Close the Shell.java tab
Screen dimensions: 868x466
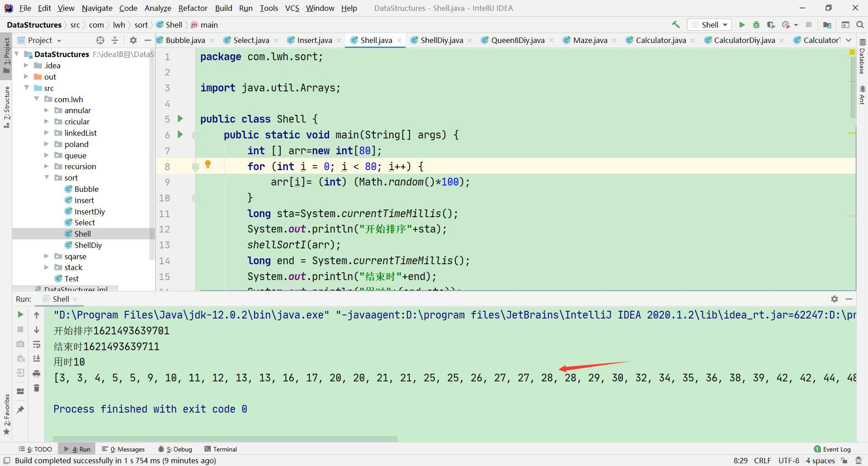(x=399, y=40)
